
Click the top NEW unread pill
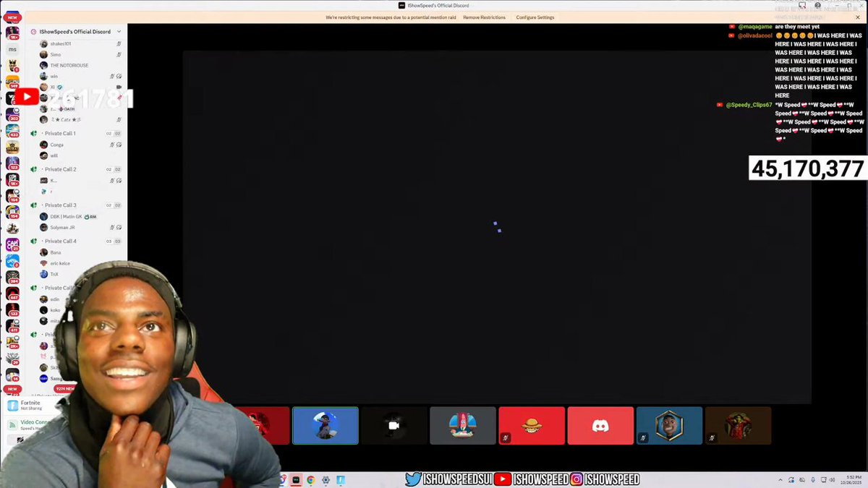point(12,17)
